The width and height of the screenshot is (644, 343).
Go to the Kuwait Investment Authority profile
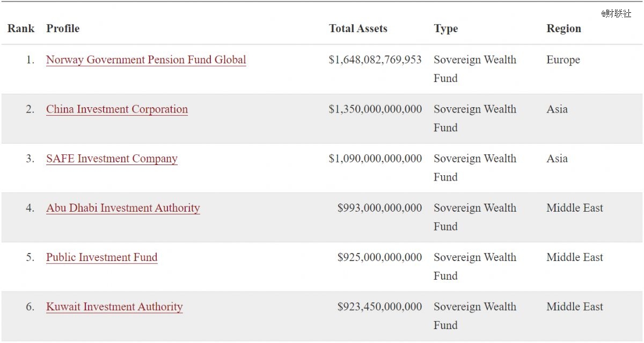[x=114, y=307]
